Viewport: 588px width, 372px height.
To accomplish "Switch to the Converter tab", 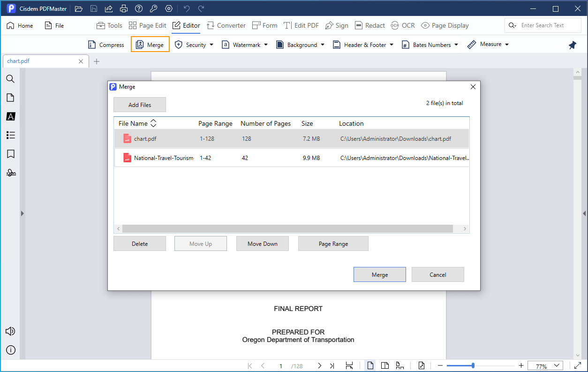I will 226,25.
